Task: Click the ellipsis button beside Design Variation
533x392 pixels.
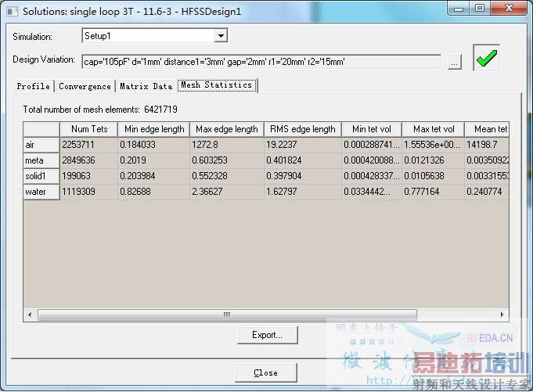Action: click(x=455, y=62)
